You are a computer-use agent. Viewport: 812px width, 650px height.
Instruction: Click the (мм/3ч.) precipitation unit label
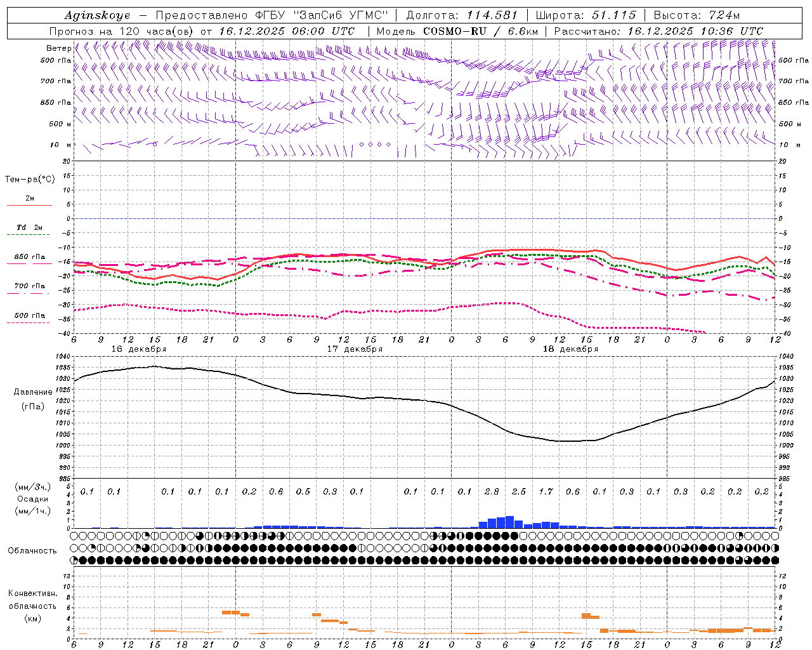coord(32,487)
